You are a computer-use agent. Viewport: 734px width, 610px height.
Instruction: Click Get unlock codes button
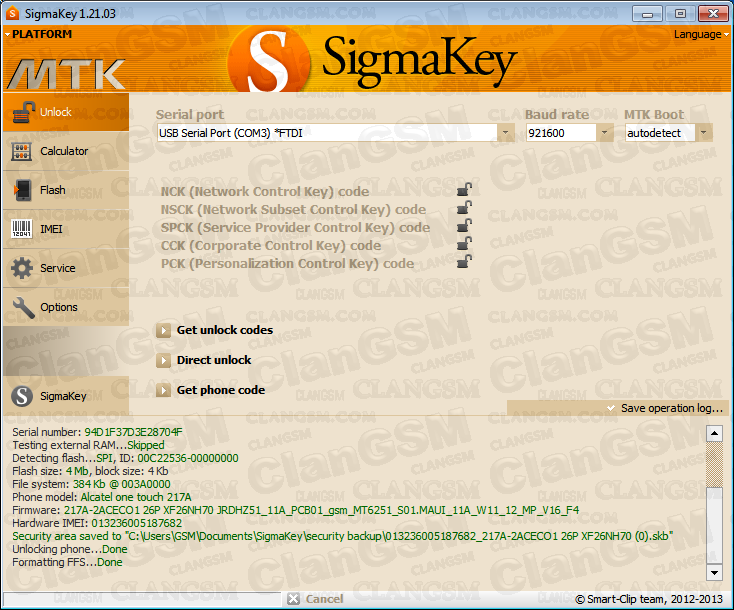tap(225, 330)
